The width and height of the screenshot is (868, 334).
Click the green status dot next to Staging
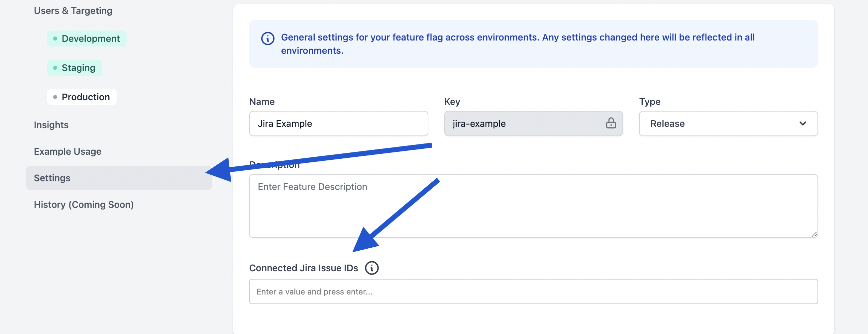(55, 67)
